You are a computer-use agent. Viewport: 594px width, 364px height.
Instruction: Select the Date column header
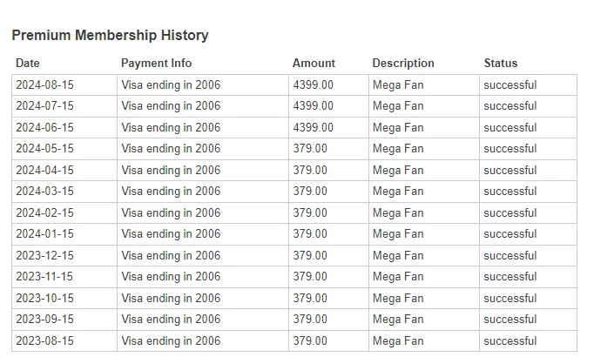28,63
